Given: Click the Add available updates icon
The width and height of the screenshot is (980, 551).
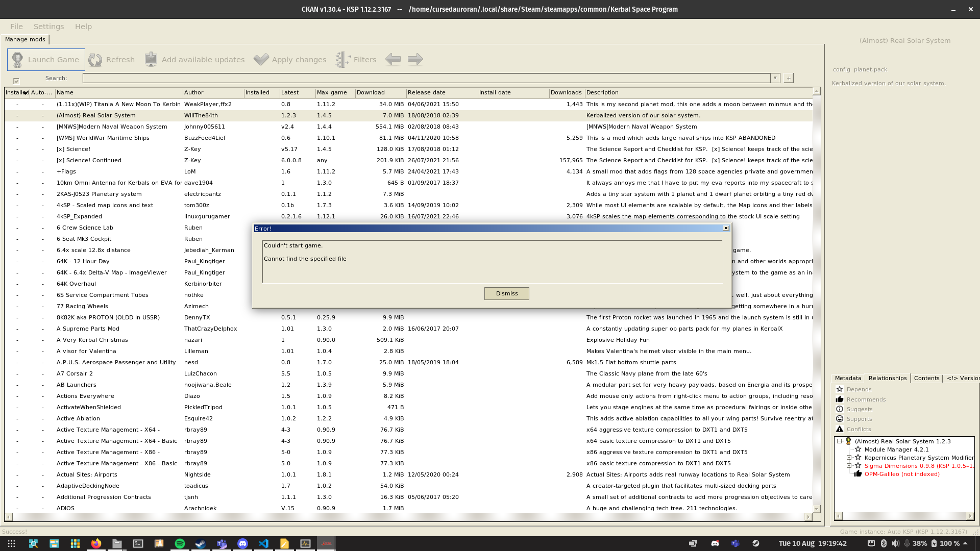Looking at the screenshot, I should point(151,59).
